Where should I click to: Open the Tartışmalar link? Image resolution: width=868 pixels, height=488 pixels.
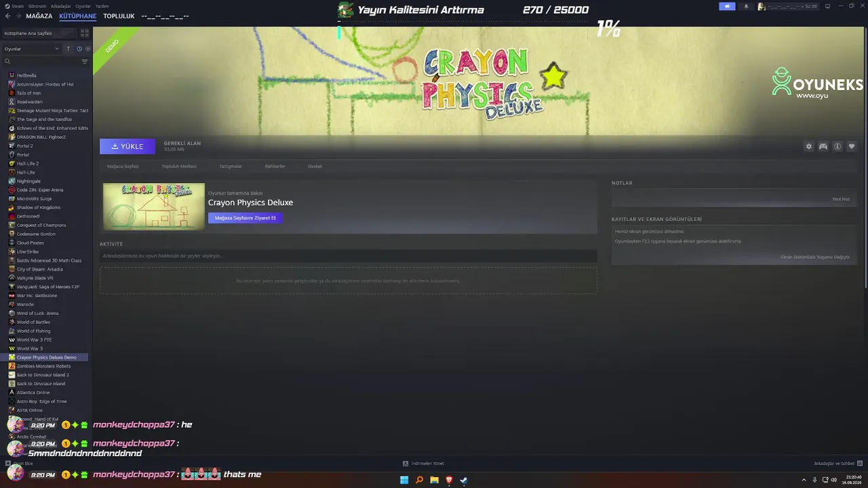(231, 166)
